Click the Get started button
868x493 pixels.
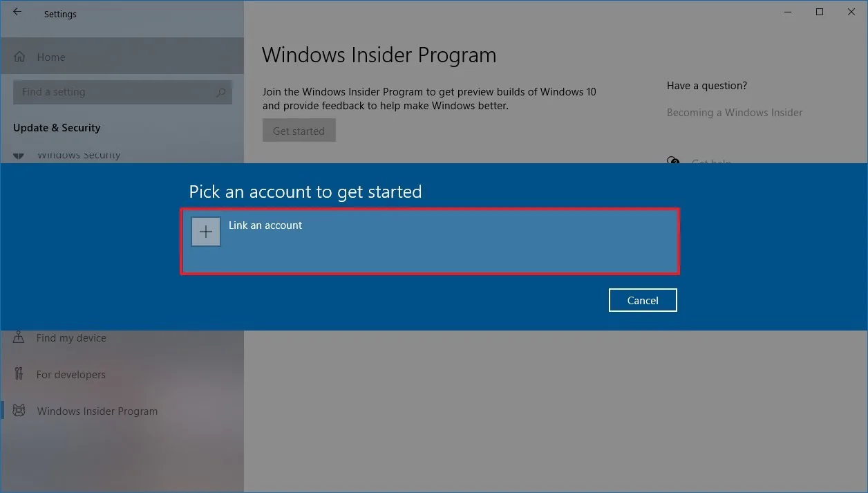click(299, 131)
